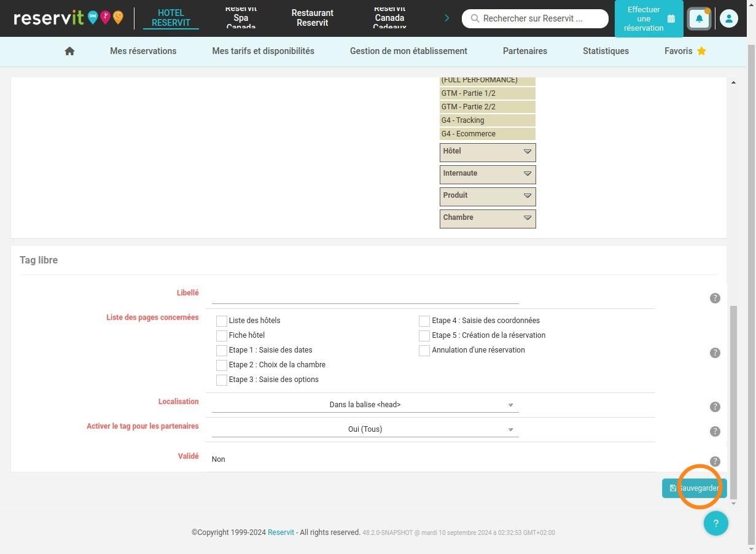Expand the Produit variables dropdown
Viewport: 756px width, 554px height.
click(x=488, y=197)
